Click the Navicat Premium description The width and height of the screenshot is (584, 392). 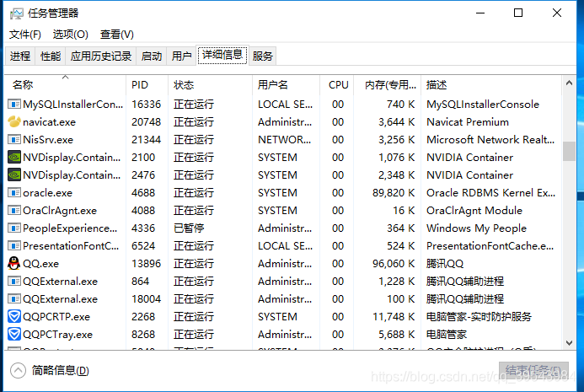point(468,122)
